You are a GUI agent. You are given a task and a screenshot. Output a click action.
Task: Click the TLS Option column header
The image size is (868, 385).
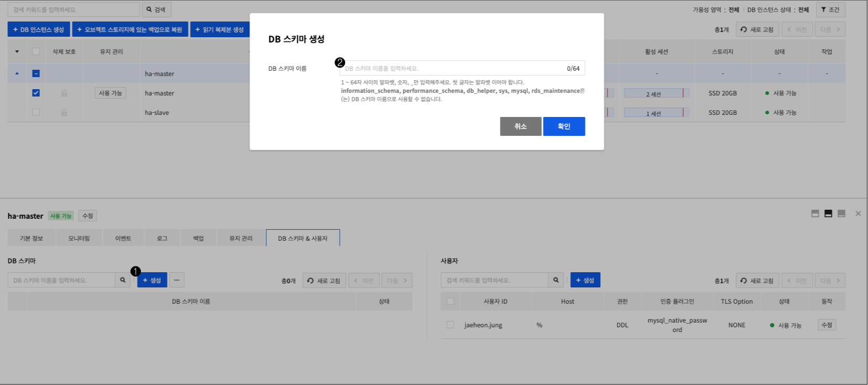click(737, 302)
